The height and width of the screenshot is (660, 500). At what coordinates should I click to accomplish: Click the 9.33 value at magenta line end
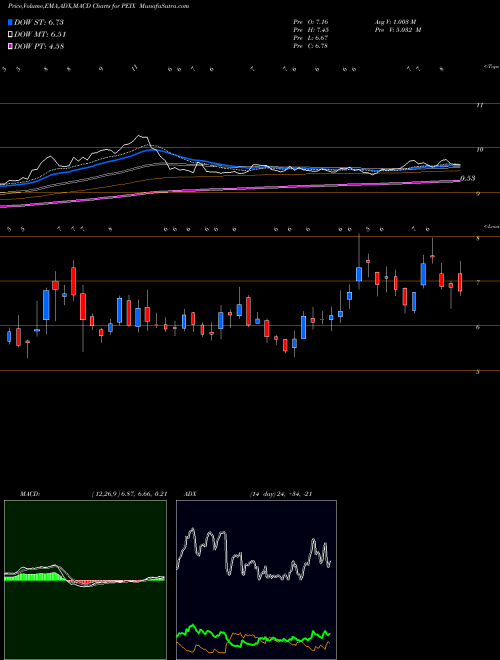click(468, 178)
